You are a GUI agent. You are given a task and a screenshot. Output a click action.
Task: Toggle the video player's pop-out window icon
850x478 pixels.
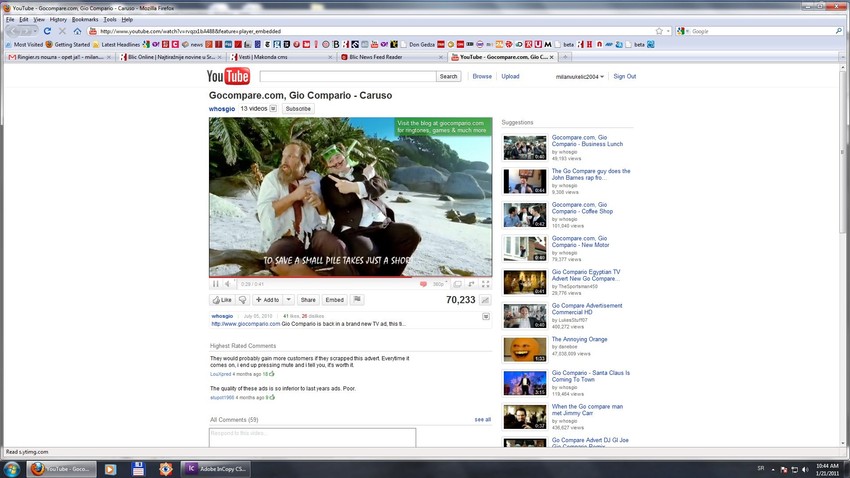[471, 284]
